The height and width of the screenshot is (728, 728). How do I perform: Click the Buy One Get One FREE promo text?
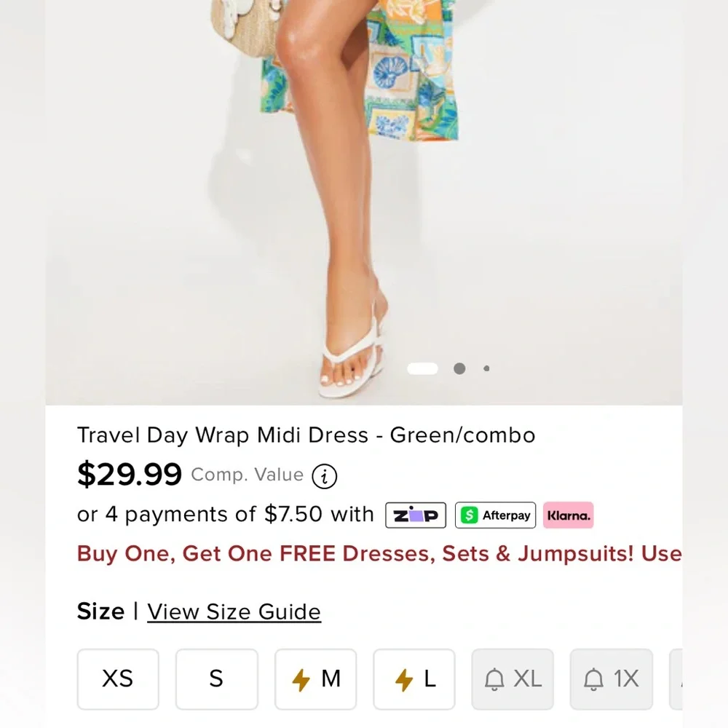click(x=379, y=553)
